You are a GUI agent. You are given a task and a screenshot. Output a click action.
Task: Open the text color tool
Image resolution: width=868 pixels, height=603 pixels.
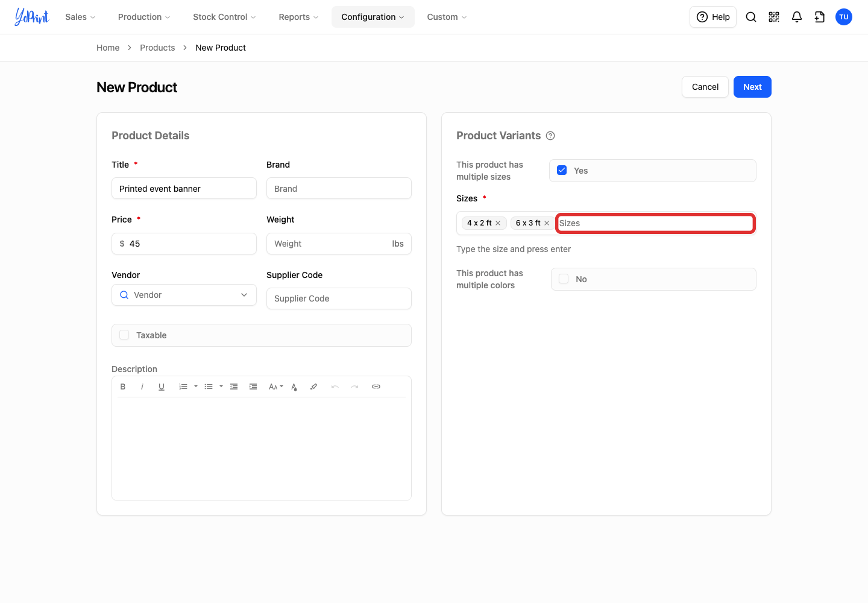tap(294, 387)
